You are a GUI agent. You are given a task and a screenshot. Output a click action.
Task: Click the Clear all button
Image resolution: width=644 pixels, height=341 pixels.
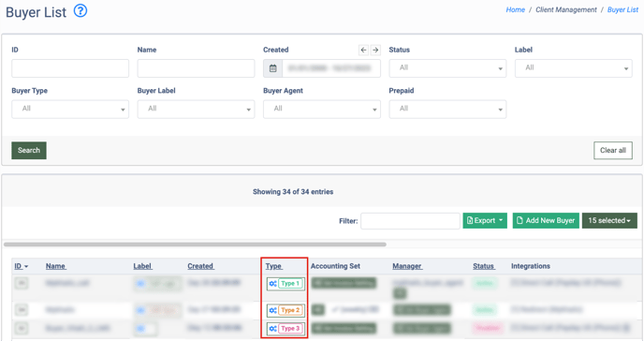coord(613,151)
